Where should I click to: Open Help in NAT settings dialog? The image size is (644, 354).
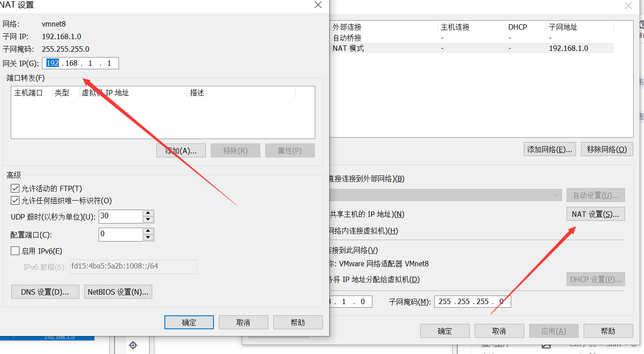click(298, 323)
